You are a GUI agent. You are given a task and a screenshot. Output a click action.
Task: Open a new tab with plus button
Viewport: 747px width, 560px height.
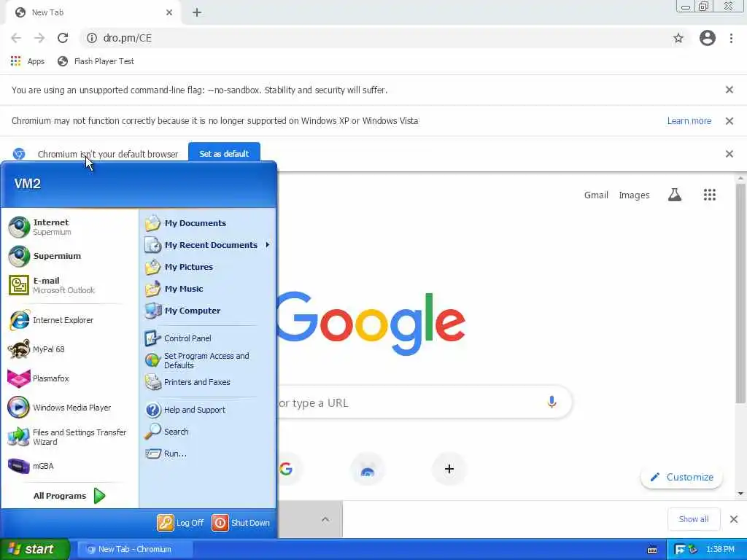(x=197, y=12)
